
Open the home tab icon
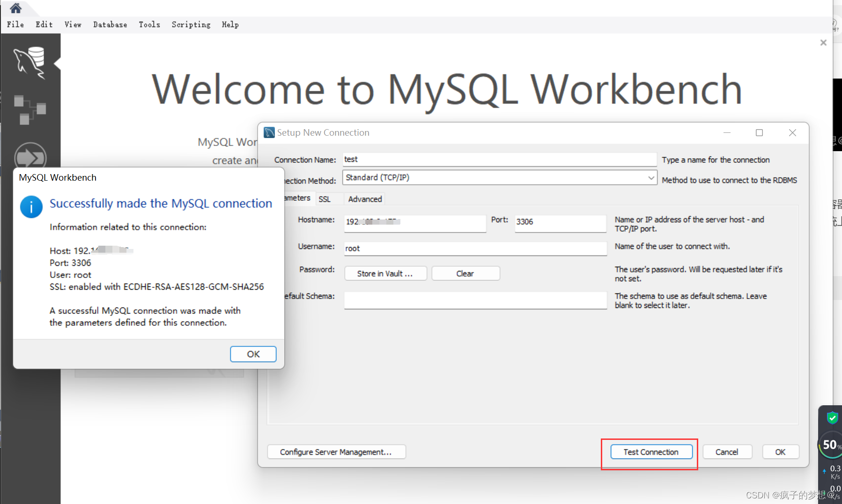point(15,8)
